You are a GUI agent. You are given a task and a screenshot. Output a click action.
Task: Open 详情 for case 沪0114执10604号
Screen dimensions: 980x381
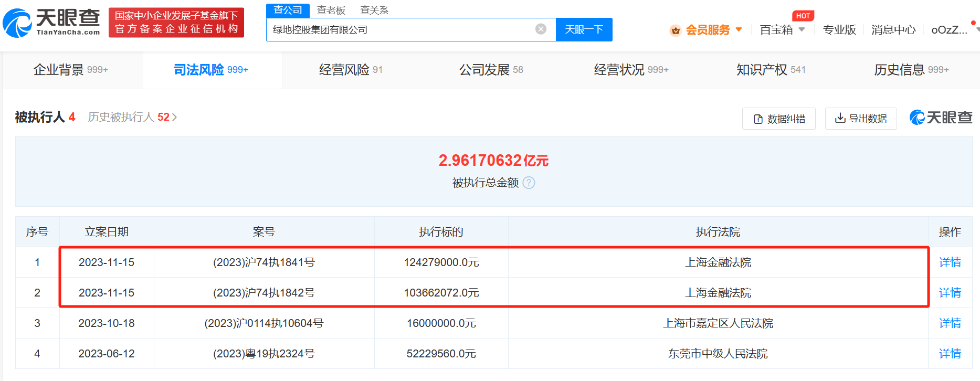pos(950,323)
